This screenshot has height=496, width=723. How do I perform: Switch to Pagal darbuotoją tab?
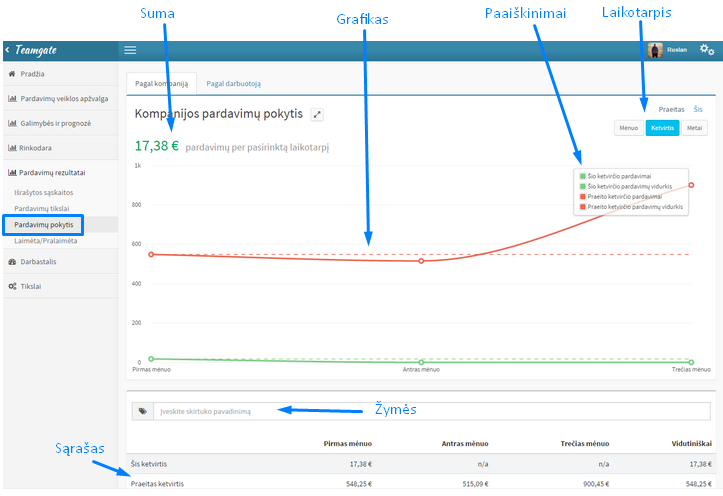[x=233, y=83]
